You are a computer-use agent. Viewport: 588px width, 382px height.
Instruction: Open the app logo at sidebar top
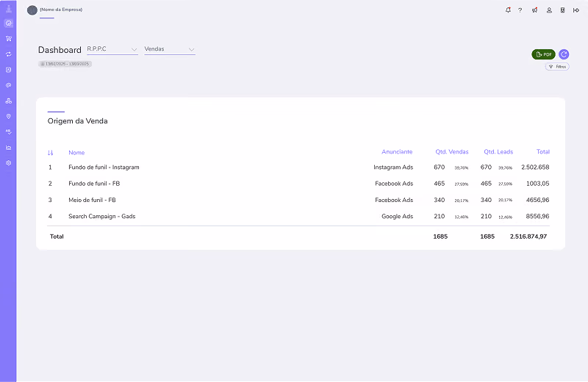click(x=9, y=9)
